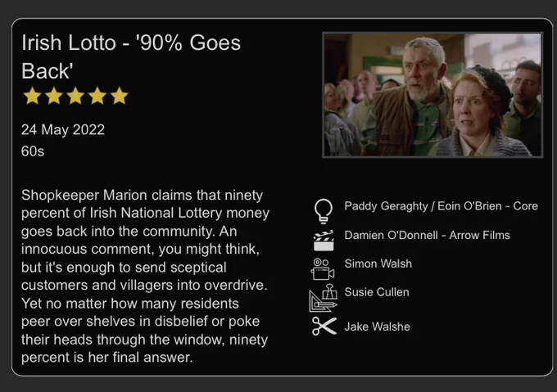Select Damien O'Donnell - Arrow Films credit
557x392 pixels.
(427, 235)
